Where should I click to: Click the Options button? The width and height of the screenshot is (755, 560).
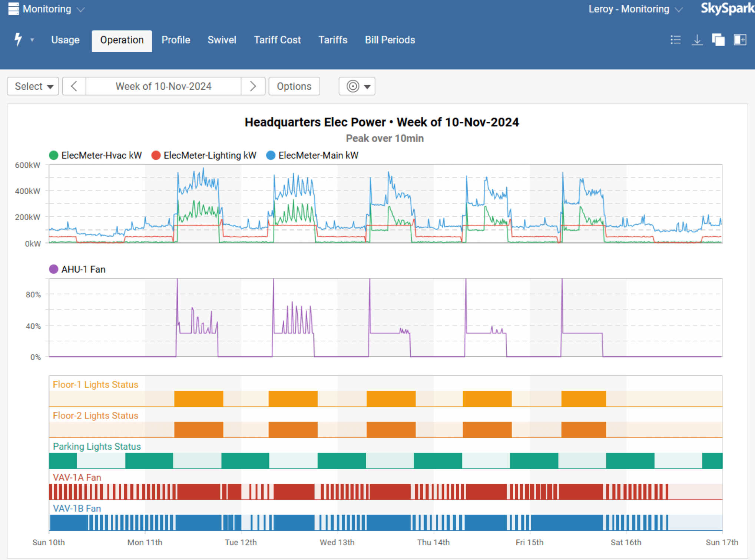coord(294,86)
